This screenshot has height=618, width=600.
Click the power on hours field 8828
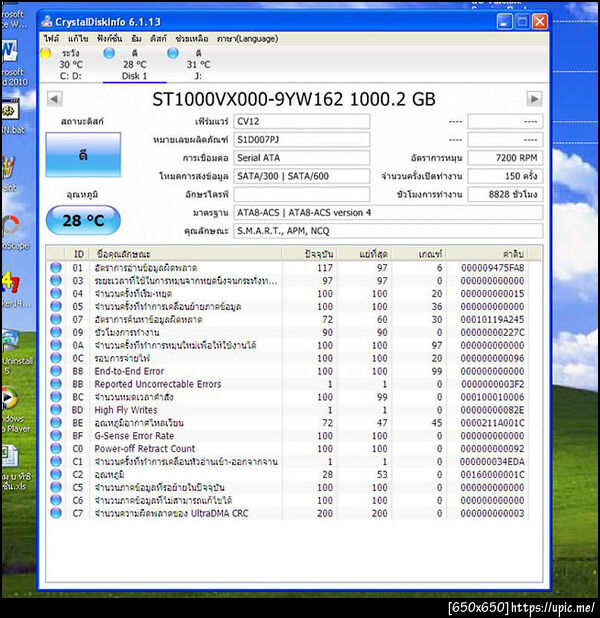tap(505, 194)
